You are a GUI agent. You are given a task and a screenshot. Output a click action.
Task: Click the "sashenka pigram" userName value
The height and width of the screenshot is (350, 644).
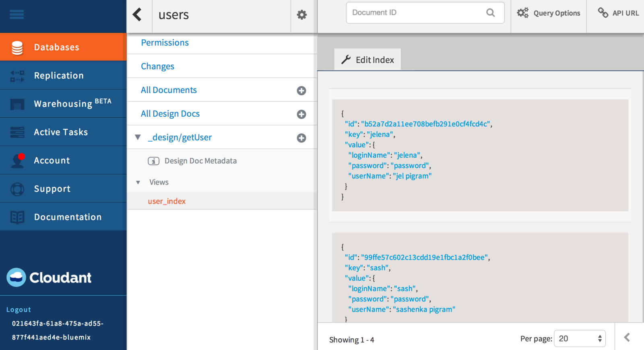(424, 309)
